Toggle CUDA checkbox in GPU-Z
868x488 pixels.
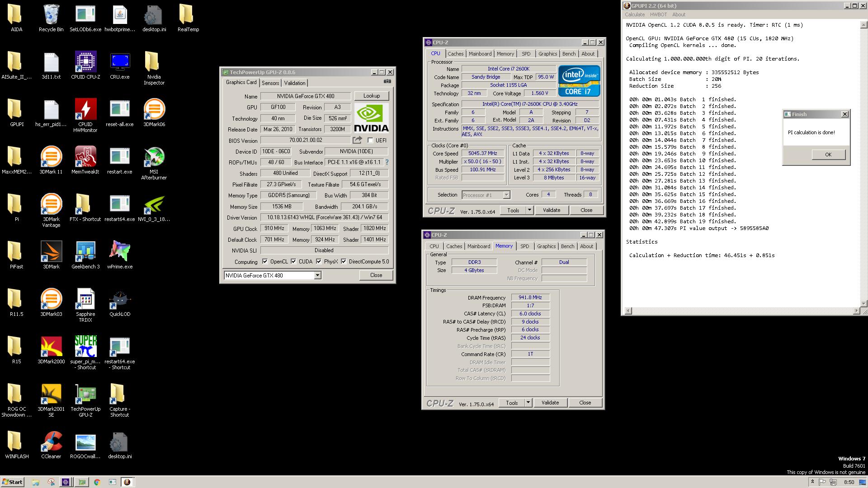click(294, 262)
